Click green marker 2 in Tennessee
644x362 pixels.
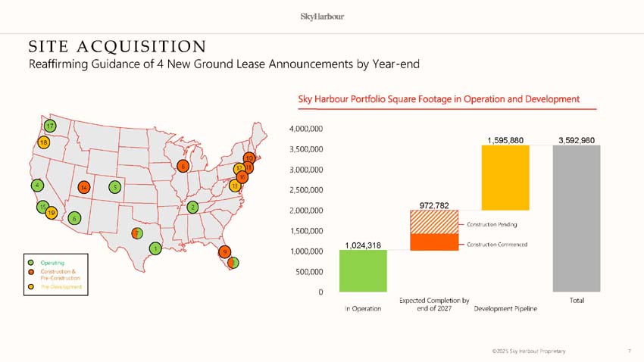(x=192, y=207)
